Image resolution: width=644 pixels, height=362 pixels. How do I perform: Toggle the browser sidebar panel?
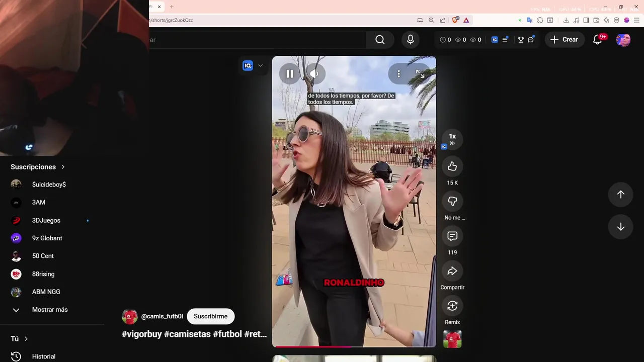pyautogui.click(x=586, y=20)
